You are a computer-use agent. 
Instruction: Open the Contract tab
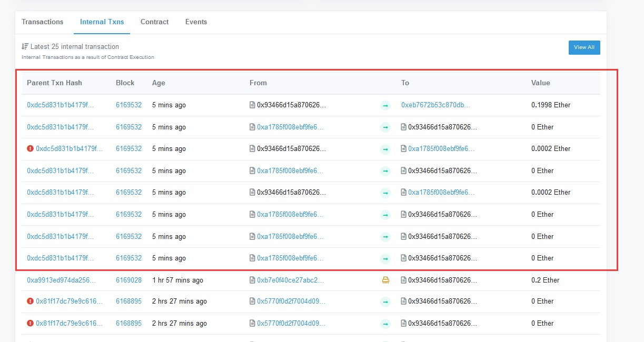point(154,22)
